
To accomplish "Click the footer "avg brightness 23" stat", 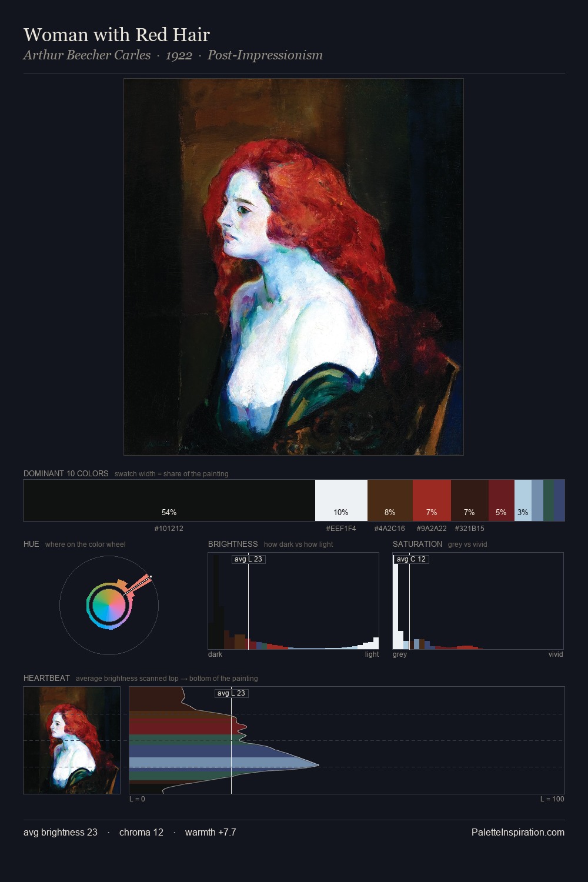I will pyautogui.click(x=61, y=832).
